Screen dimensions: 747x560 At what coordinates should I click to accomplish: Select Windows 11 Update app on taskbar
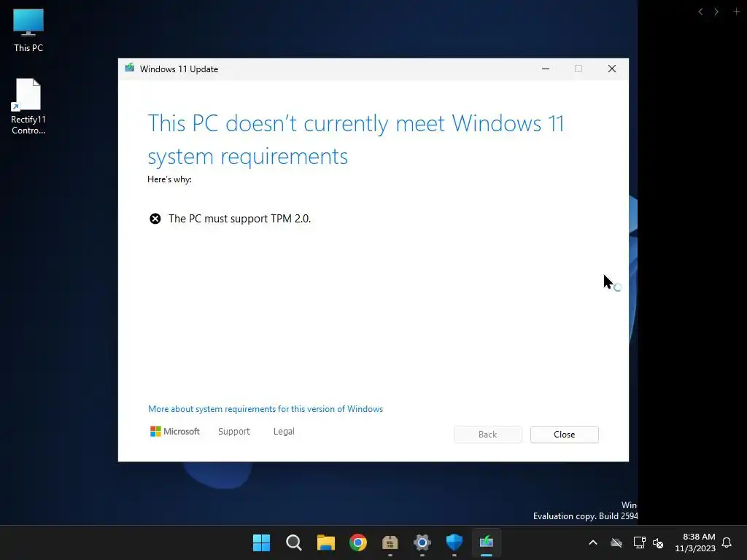click(486, 542)
